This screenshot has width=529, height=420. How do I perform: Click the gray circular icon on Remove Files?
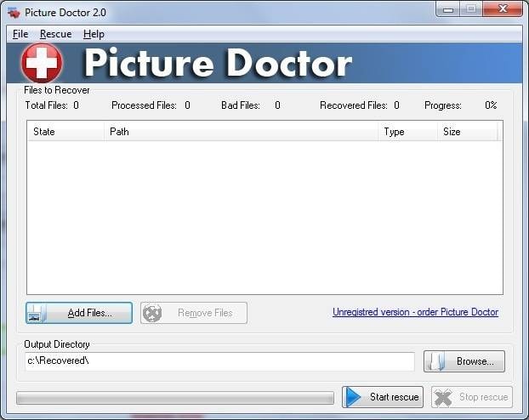tap(152, 313)
